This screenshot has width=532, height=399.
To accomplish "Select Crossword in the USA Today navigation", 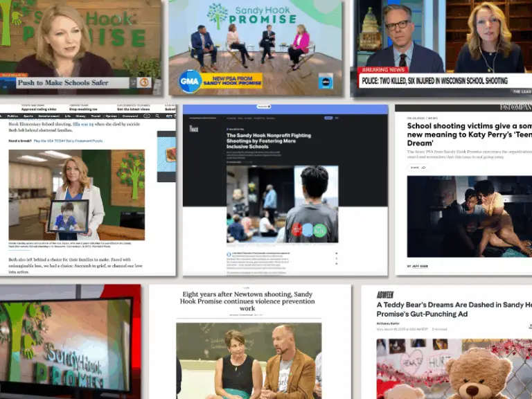I will pos(130,116).
